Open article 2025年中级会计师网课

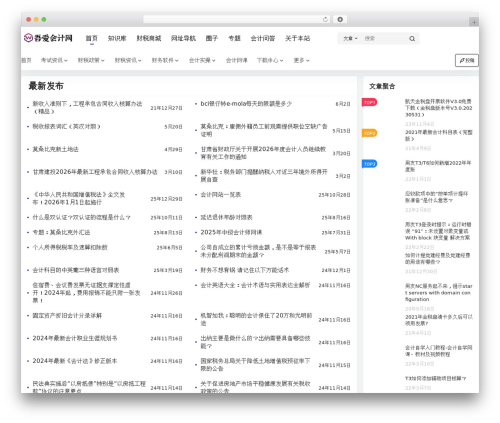pos(231,232)
